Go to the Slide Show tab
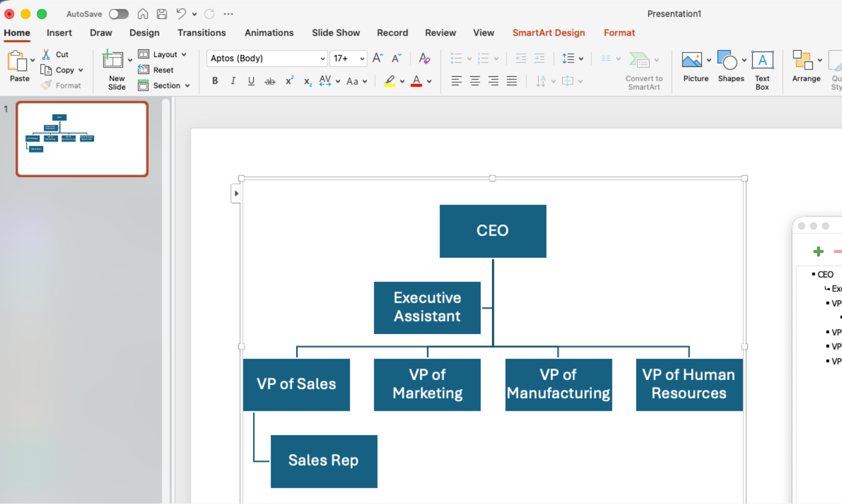 pos(336,33)
